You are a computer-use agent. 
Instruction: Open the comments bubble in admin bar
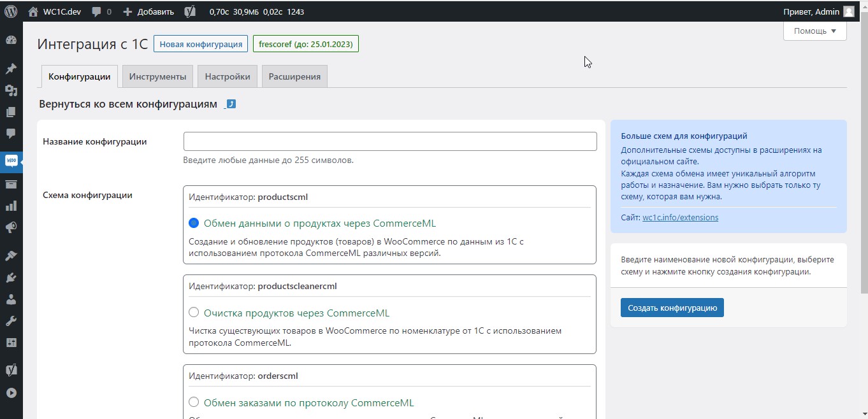101,11
